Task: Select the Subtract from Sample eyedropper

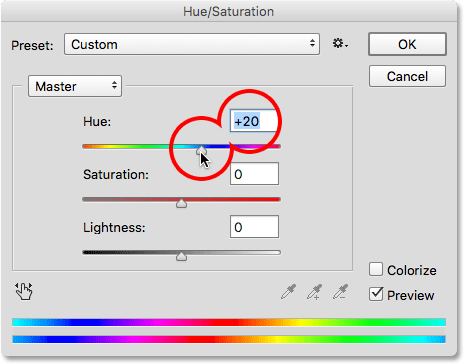Action: (340, 292)
